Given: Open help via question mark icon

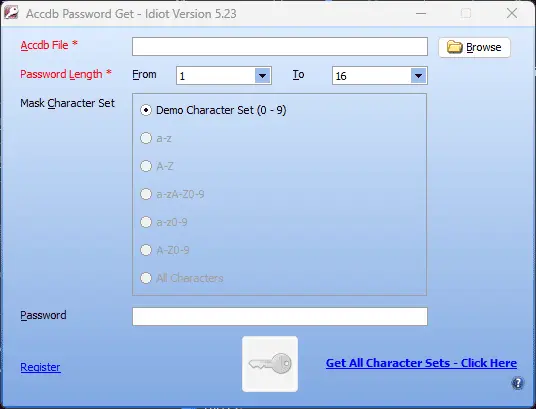Looking at the screenshot, I should click(x=518, y=383).
